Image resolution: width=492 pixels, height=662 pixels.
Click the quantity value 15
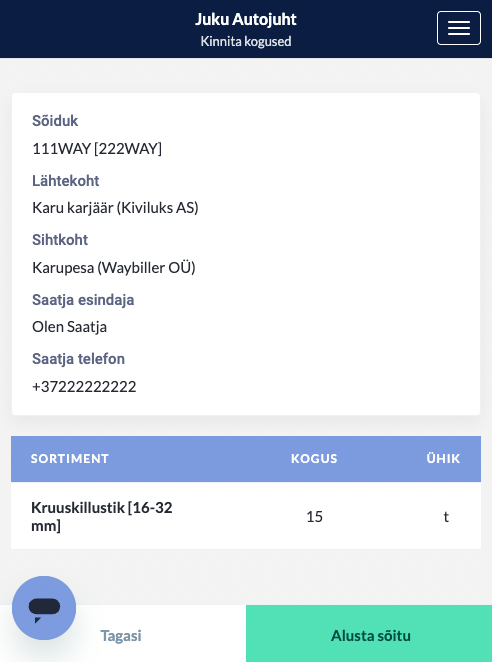pos(315,516)
